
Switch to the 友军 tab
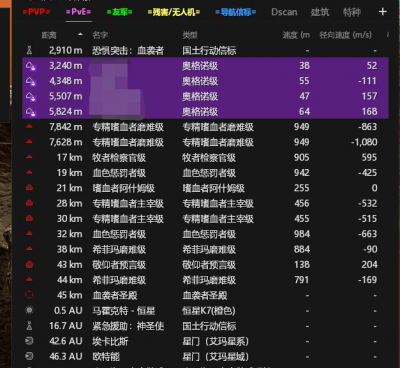119,12
